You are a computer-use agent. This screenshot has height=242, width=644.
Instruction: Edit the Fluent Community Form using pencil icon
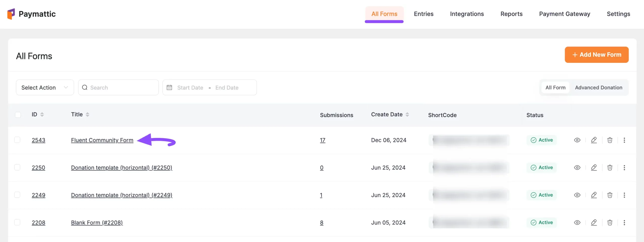594,140
